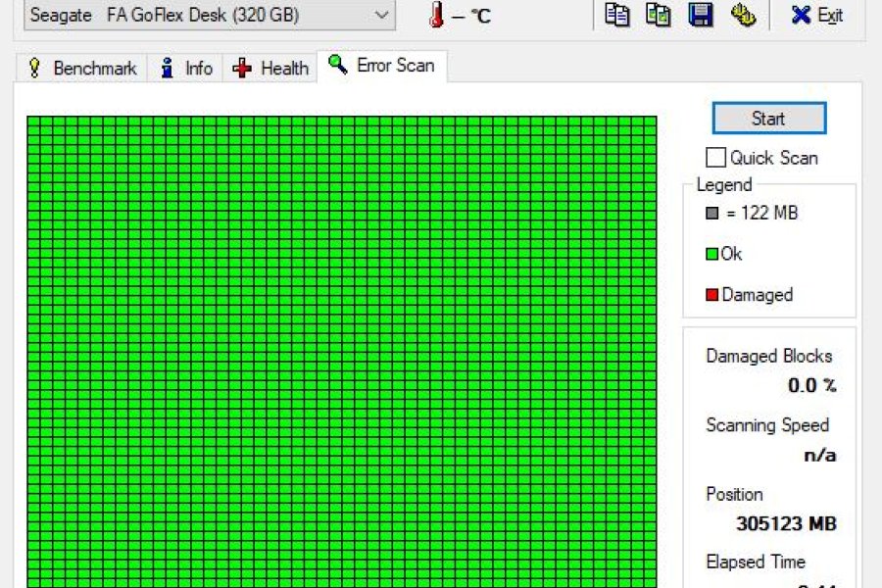Viewport: 882px width, 588px height.
Task: Enable the Quick Scan checkbox
Action: [715, 158]
